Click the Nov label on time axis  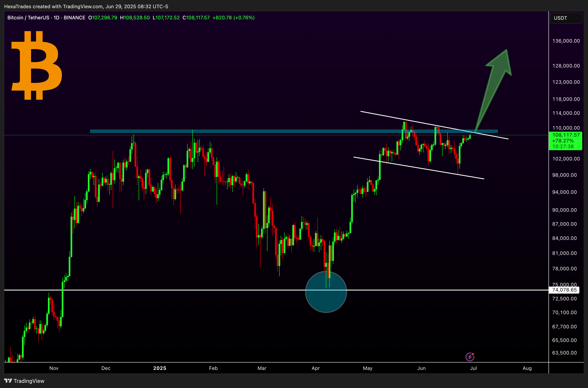(x=54, y=368)
